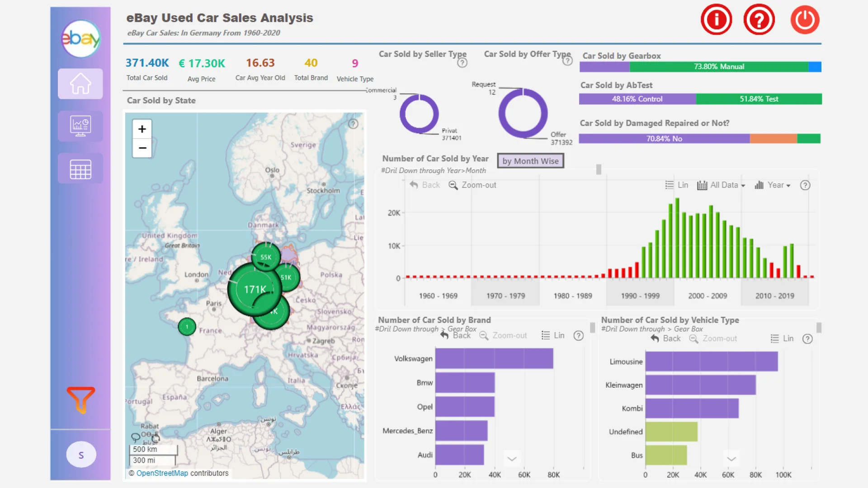868x488 pixels.
Task: Toggle Lin scale on the Year chart
Action: pyautogui.click(x=677, y=185)
